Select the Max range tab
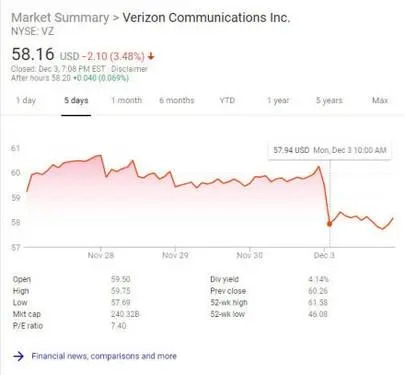 (x=380, y=100)
